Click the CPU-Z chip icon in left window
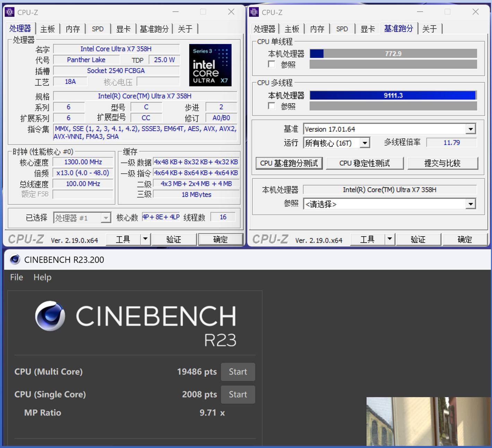The width and height of the screenshot is (492, 448). pos(10,12)
